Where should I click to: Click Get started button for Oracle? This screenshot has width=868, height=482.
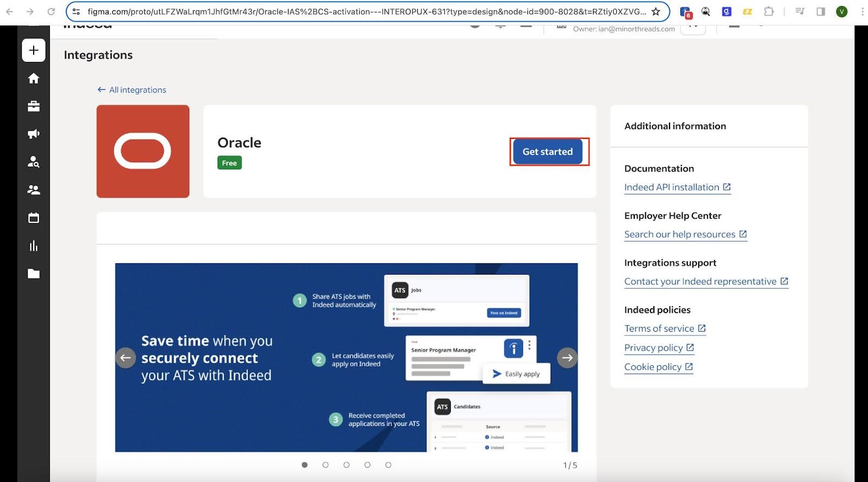(x=547, y=151)
